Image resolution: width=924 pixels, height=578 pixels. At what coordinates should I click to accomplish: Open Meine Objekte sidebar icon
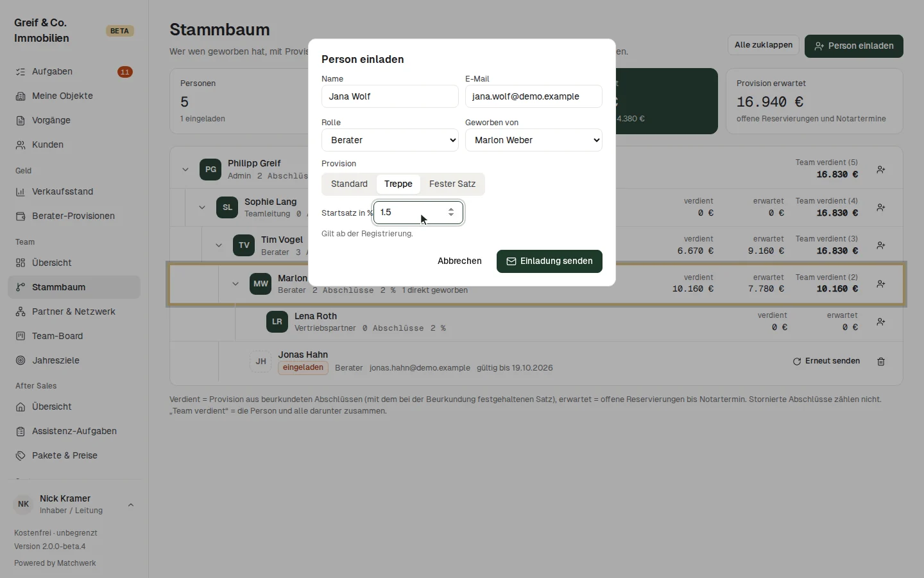[21, 96]
